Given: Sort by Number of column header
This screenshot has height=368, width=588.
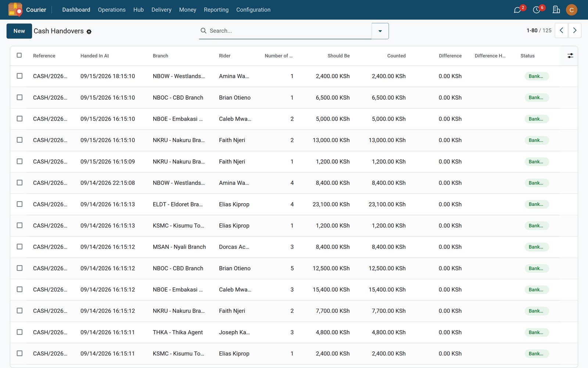Looking at the screenshot, I should coord(279,56).
